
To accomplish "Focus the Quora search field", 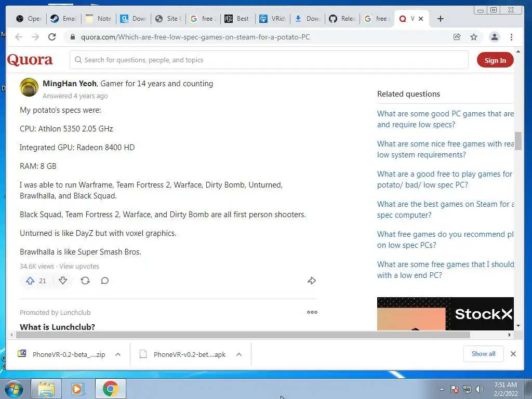I will (269, 60).
